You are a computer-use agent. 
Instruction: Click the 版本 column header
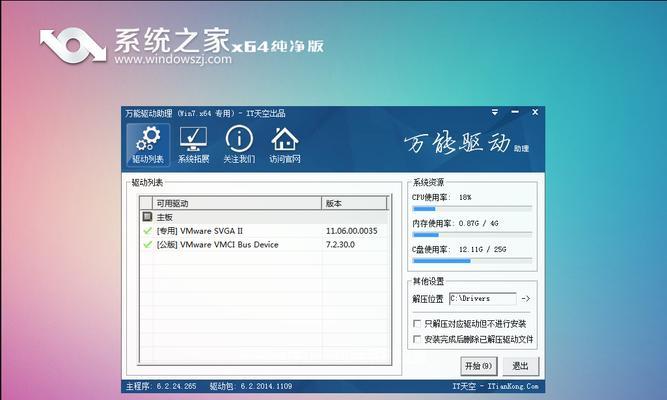[354, 203]
